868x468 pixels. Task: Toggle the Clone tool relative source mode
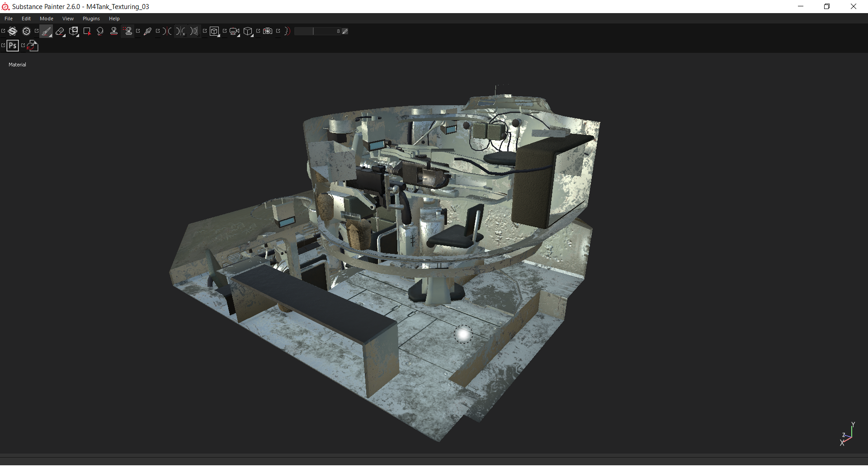128,31
